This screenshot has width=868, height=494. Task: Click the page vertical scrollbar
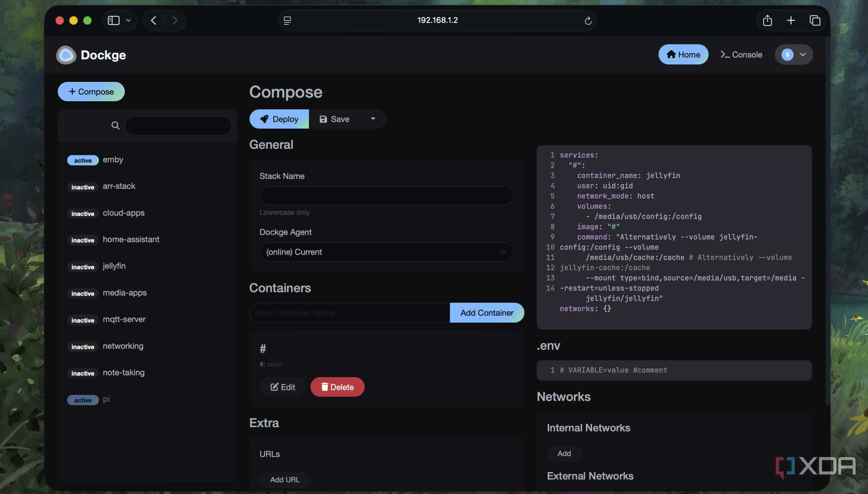[x=827, y=221]
